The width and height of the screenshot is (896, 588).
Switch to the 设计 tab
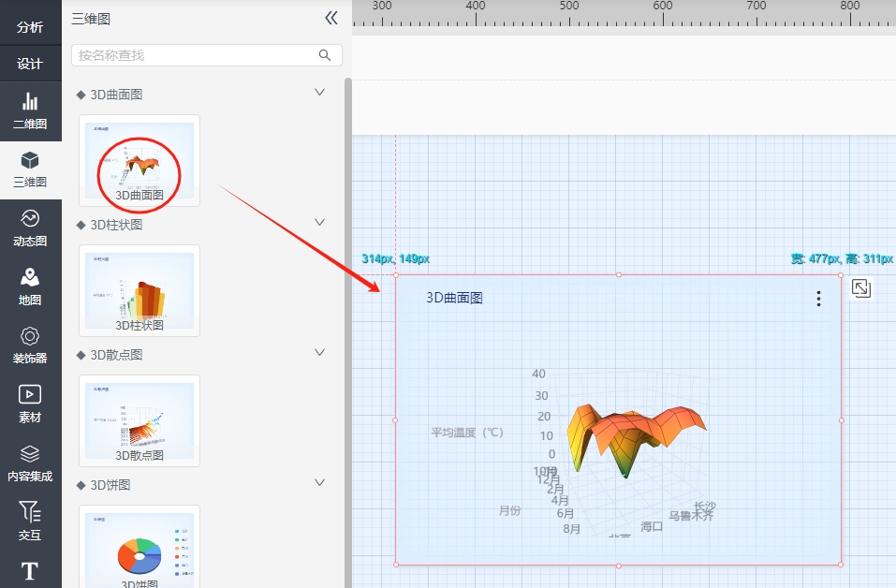point(30,64)
